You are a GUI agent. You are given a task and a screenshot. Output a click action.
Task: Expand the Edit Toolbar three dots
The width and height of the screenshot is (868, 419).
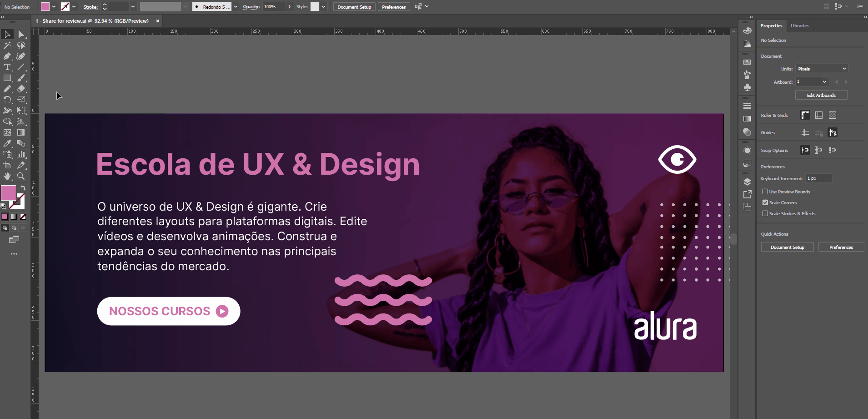(14, 254)
